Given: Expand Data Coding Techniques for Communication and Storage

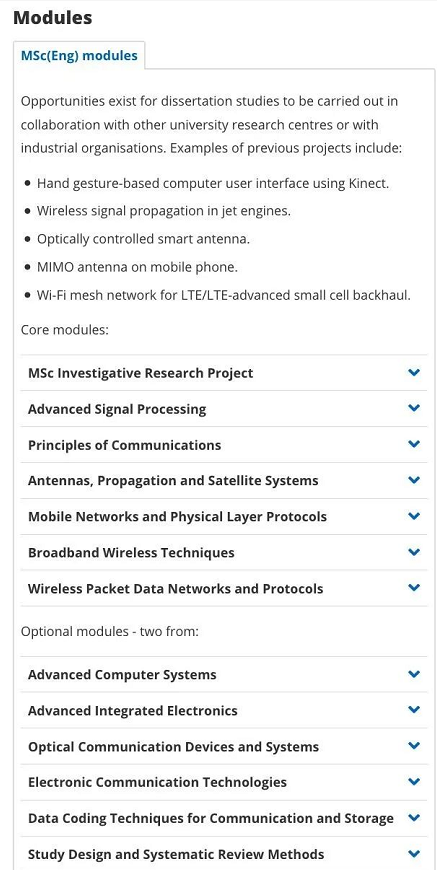Looking at the screenshot, I should click(224, 818).
